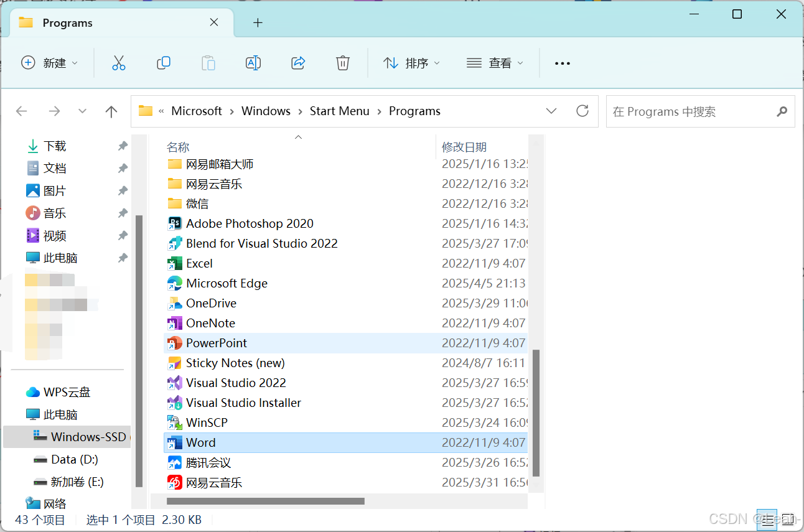Select the OneNote shortcut icon
This screenshot has height=532, width=804.
(175, 324)
